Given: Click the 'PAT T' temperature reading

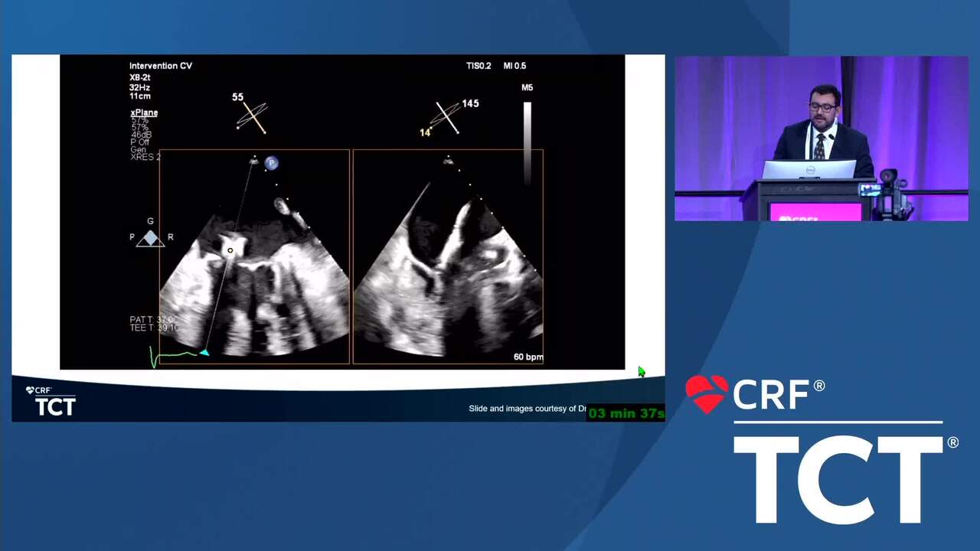Looking at the screenshot, I should tap(154, 319).
